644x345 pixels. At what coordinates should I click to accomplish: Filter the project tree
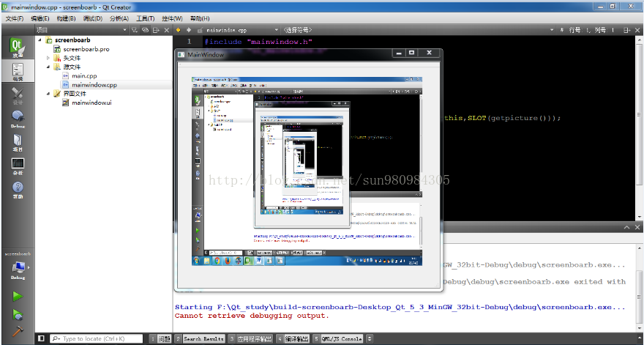(x=135, y=30)
